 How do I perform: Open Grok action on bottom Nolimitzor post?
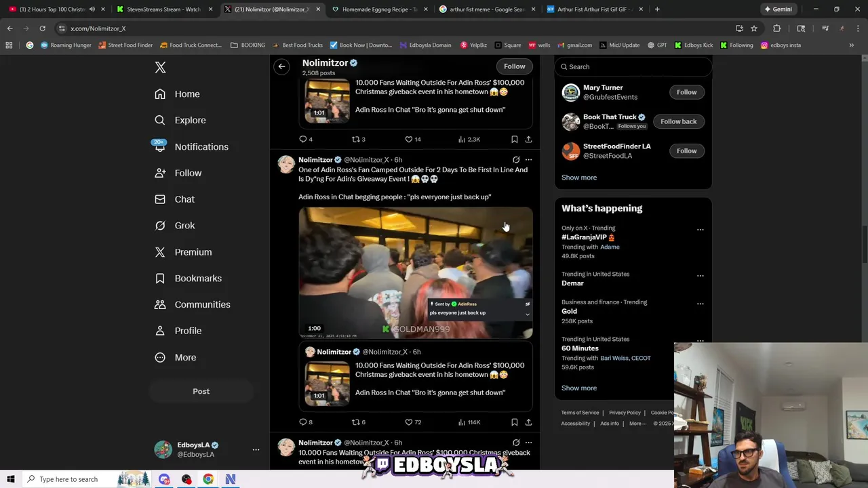[516, 443]
